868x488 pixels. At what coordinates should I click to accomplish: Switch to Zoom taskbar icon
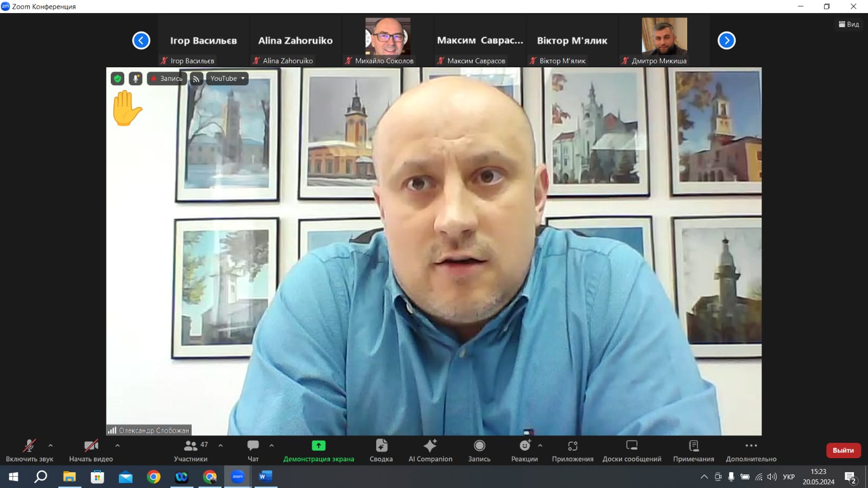[238, 477]
